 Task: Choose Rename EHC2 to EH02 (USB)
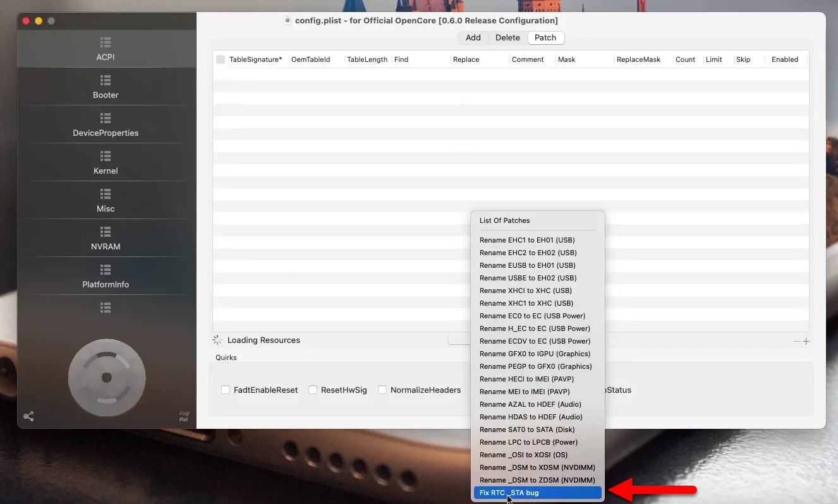click(538, 253)
